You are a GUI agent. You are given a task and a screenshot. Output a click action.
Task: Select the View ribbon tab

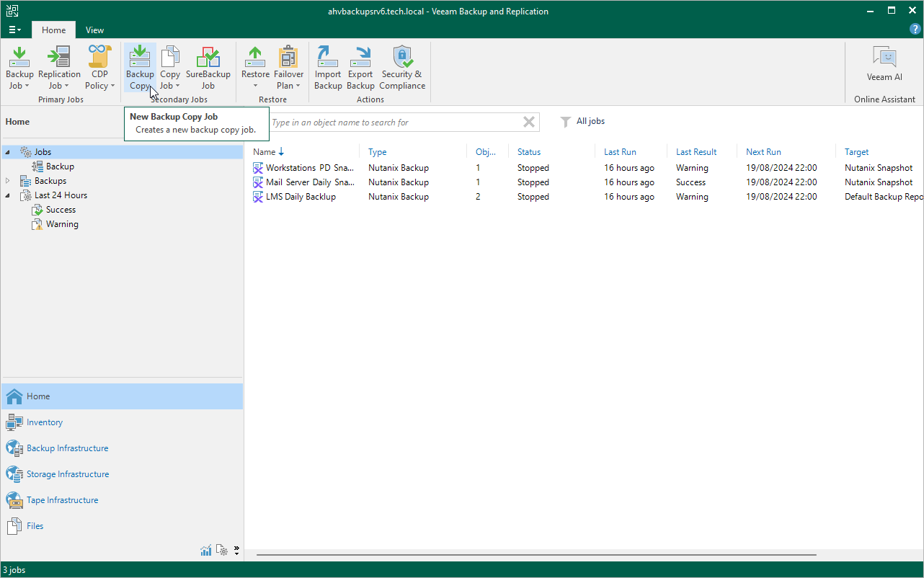[94, 30]
